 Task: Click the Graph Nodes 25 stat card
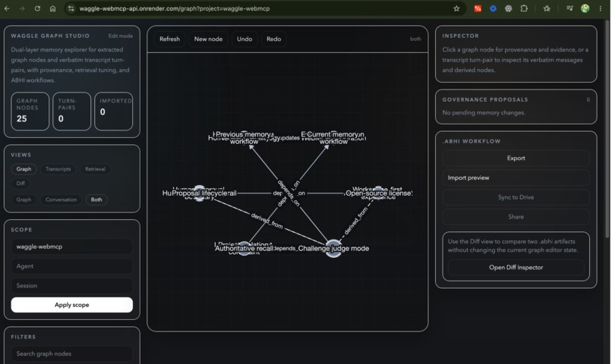click(x=30, y=111)
